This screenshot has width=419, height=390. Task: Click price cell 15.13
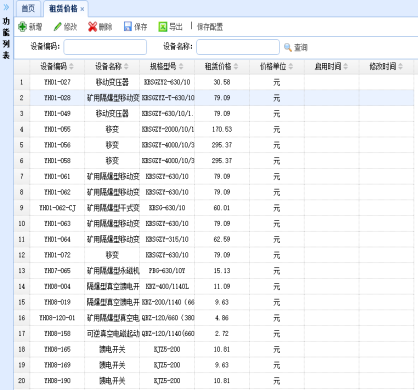[222, 270]
